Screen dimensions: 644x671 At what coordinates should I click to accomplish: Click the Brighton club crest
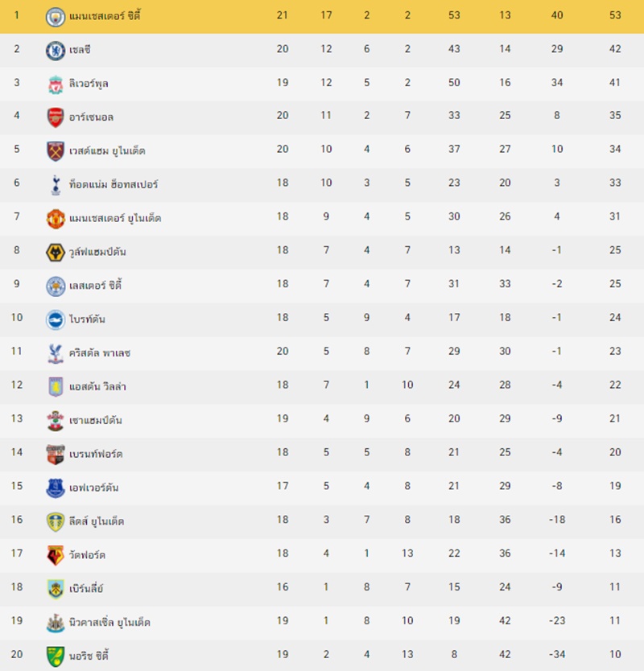[x=56, y=319]
